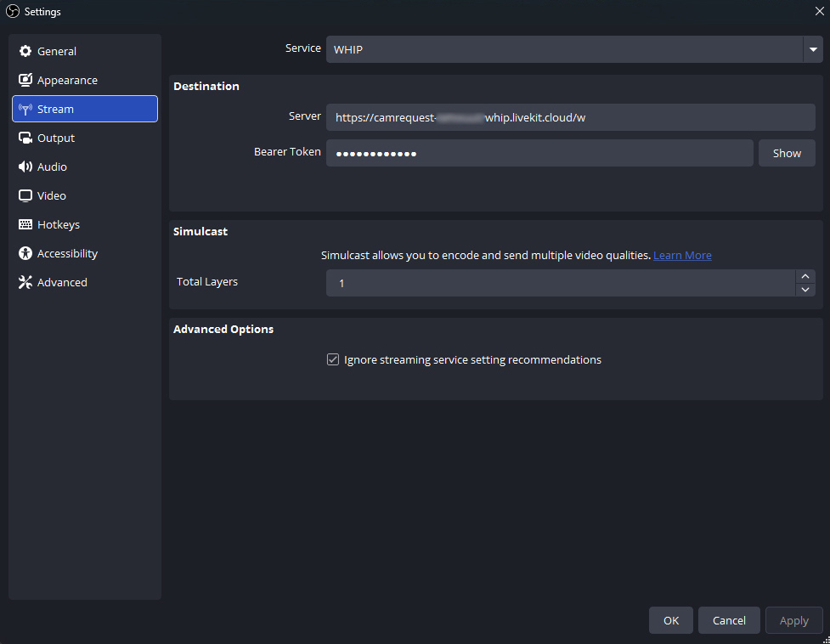This screenshot has width=830, height=644.
Task: Click the Service dropdown arrow
Action: coord(813,49)
